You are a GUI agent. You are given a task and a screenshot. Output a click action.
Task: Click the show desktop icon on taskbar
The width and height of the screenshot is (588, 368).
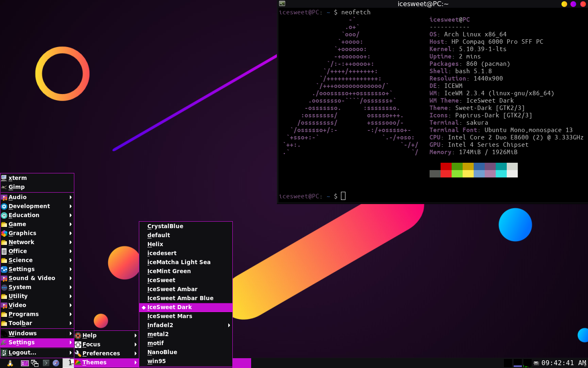(25, 363)
